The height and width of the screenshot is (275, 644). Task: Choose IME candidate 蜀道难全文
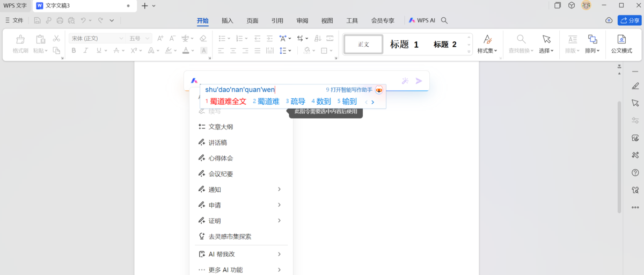click(x=228, y=102)
